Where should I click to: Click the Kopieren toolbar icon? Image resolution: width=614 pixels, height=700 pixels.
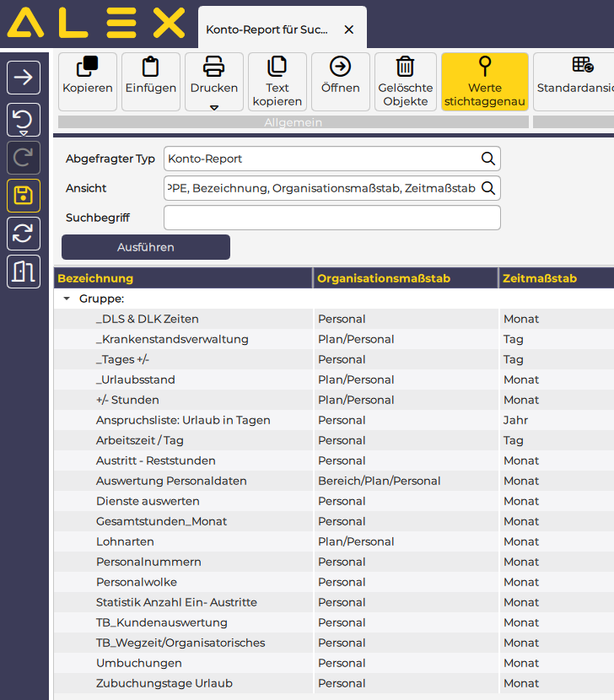[88, 67]
